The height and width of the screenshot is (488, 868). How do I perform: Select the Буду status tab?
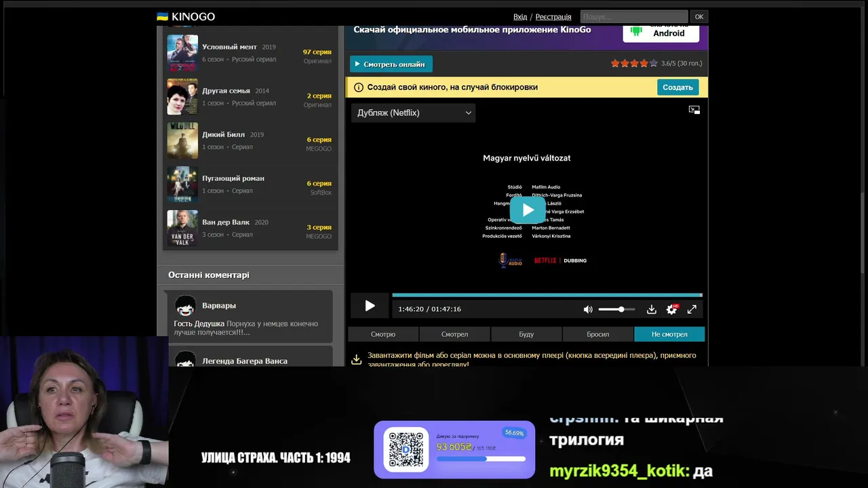(526, 334)
